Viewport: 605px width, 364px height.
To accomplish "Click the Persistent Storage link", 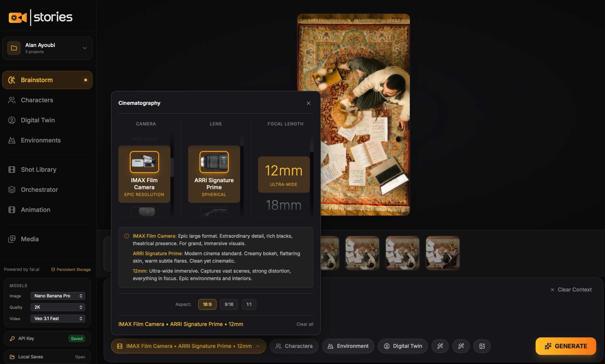I will click(x=71, y=269).
